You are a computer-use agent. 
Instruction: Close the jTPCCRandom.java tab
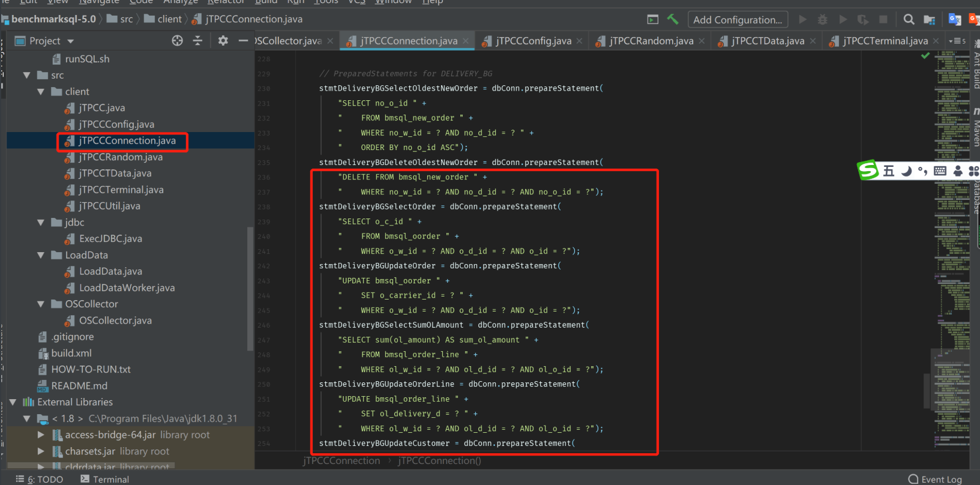click(x=702, y=41)
